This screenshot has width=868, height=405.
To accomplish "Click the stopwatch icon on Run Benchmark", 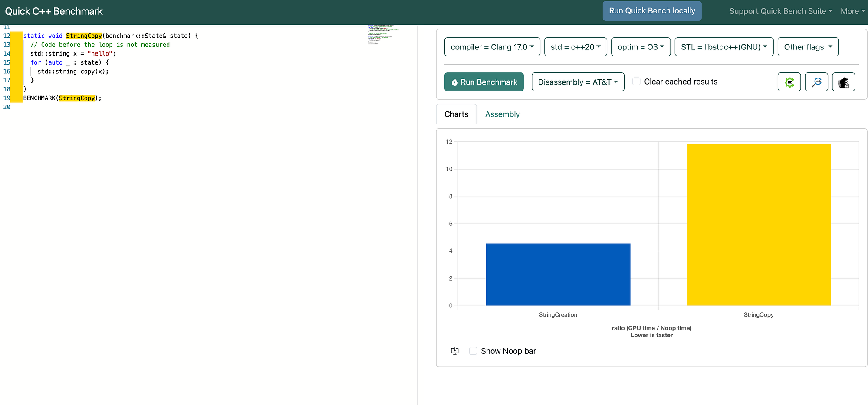I will pyautogui.click(x=455, y=82).
